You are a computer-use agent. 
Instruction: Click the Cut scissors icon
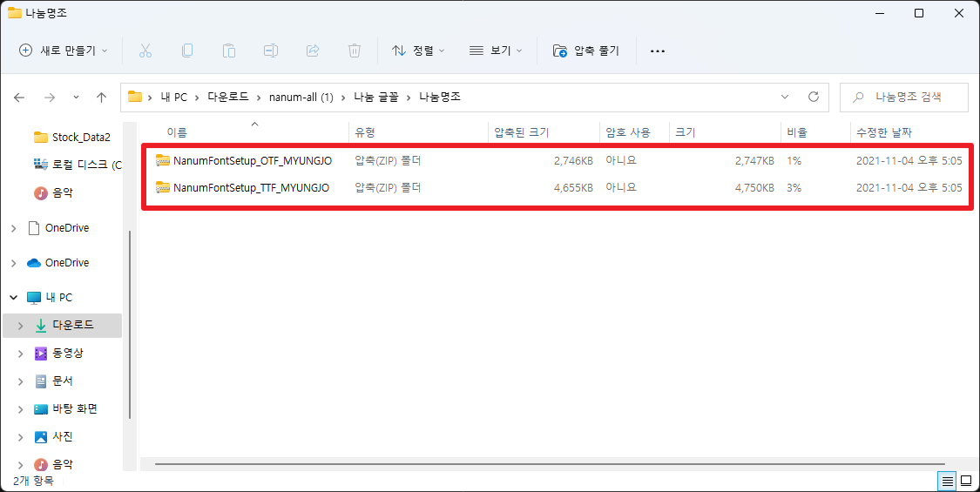coord(145,51)
